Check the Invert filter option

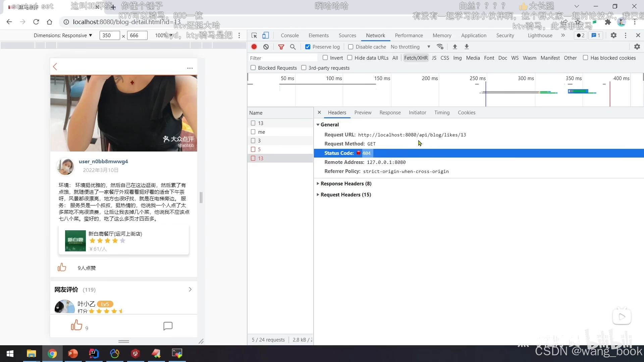(325, 58)
